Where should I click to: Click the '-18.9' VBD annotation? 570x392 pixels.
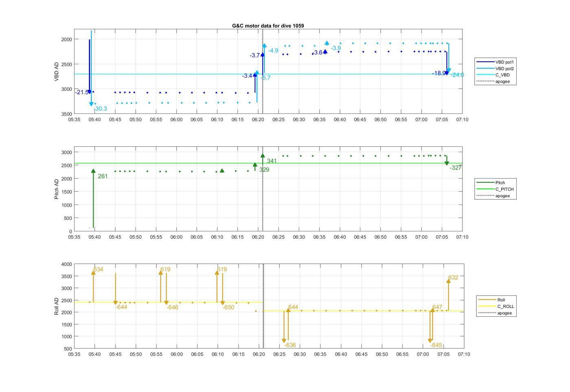point(439,73)
